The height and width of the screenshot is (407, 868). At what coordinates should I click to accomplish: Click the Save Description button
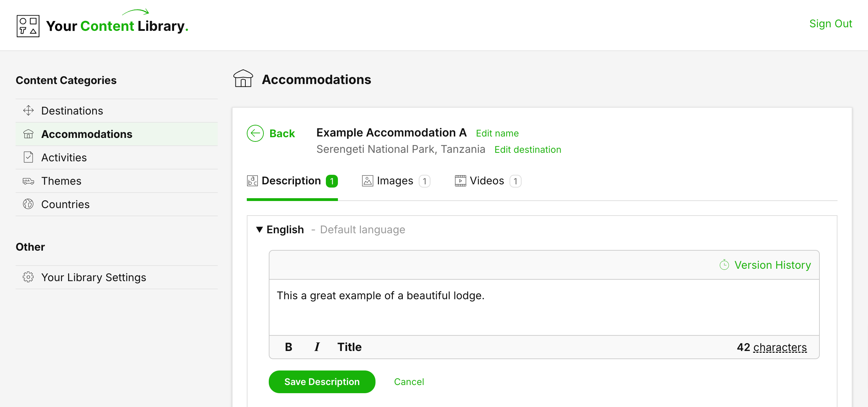click(x=322, y=382)
